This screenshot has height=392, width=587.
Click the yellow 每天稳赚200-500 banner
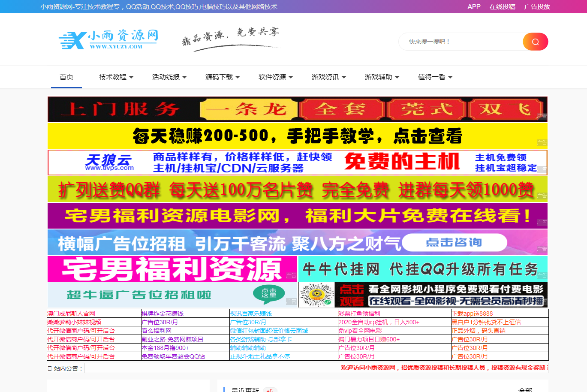(x=297, y=136)
